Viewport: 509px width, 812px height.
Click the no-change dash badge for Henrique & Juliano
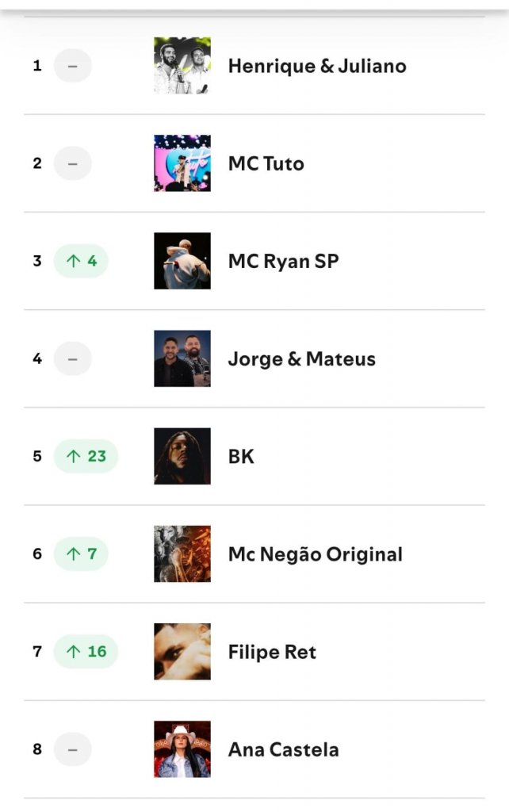[72, 66]
